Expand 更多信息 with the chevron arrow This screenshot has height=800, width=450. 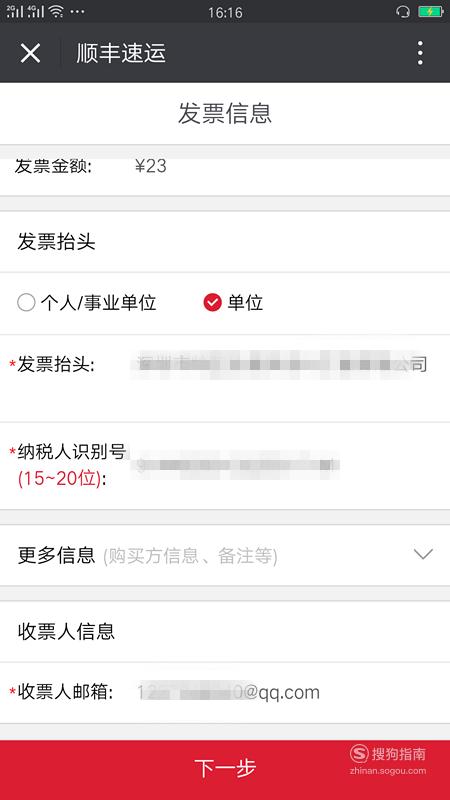423,554
